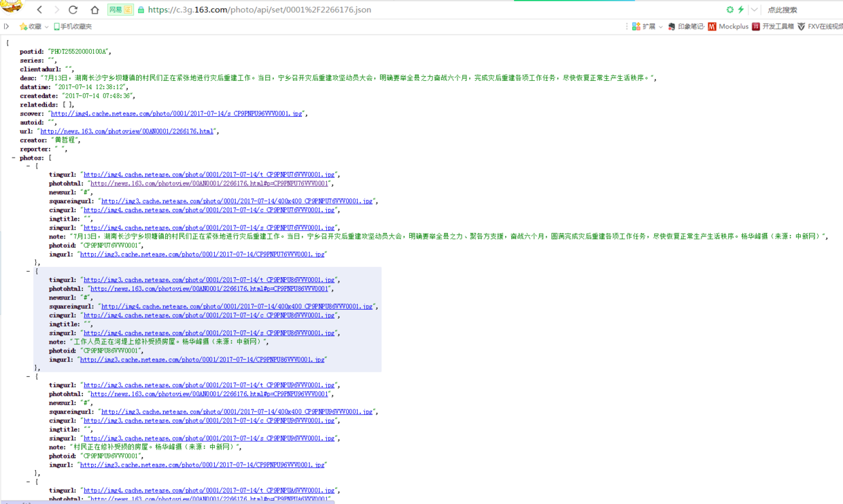The height and width of the screenshot is (504, 843).
Task: Click the 网易 site certificate badge
Action: coord(120,10)
